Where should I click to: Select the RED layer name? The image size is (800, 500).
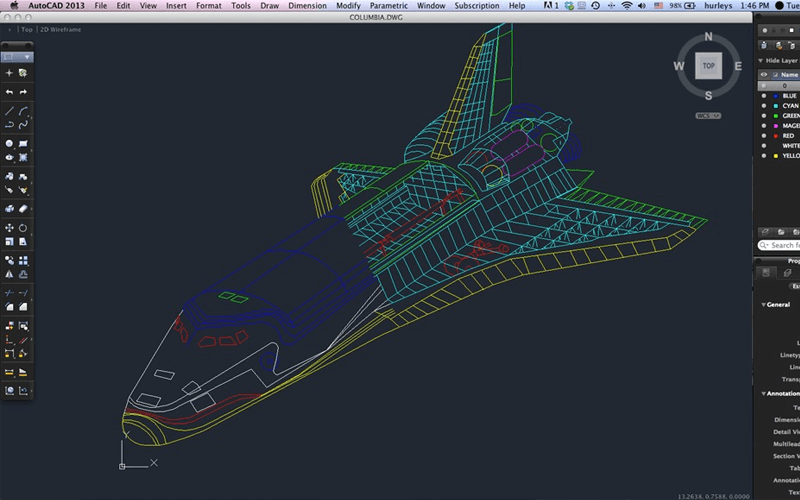(788, 136)
